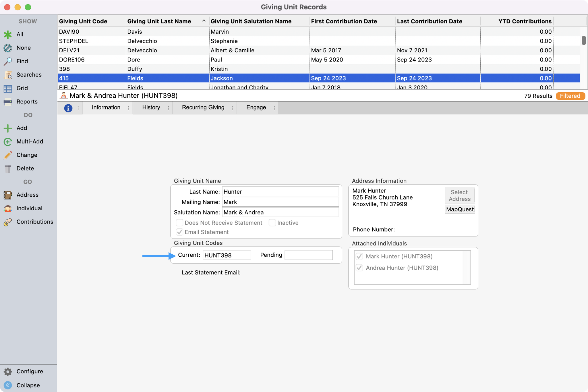The height and width of the screenshot is (392, 588).
Task: Go to Contributions via sidebar icon
Action: [8, 222]
